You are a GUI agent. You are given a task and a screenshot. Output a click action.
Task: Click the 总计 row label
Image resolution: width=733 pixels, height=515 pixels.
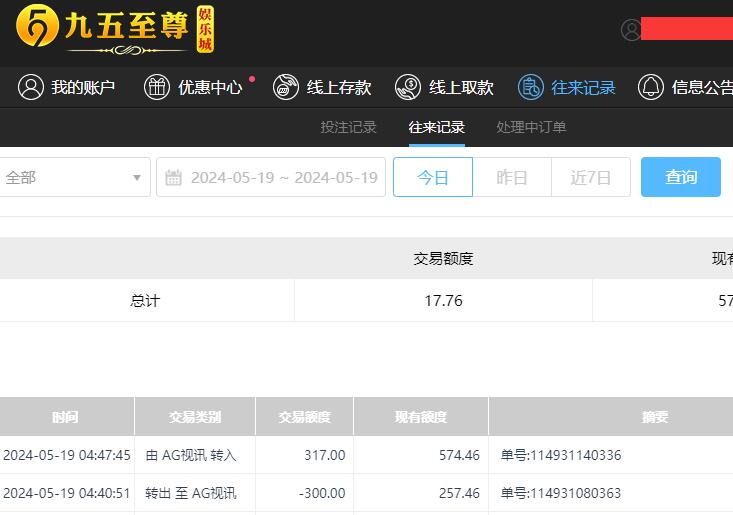click(x=145, y=300)
